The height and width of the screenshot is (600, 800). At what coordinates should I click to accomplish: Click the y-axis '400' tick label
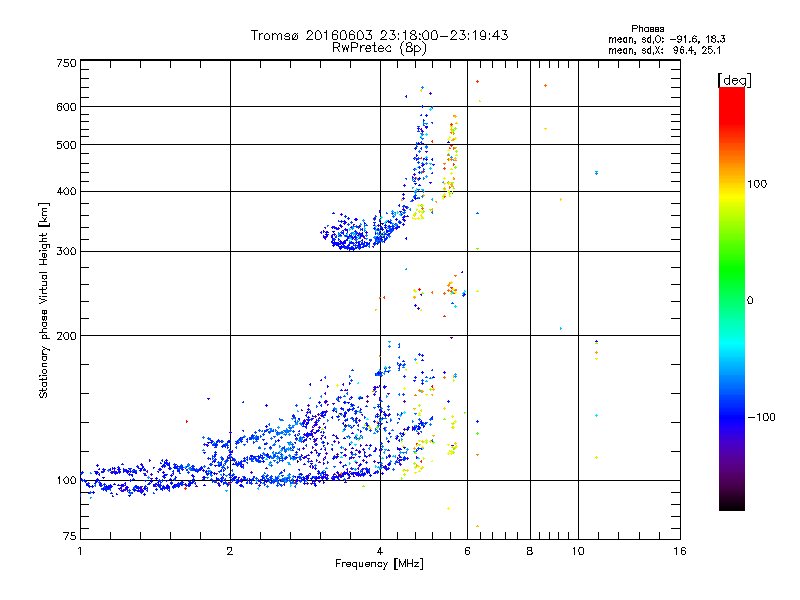pyautogui.click(x=66, y=191)
